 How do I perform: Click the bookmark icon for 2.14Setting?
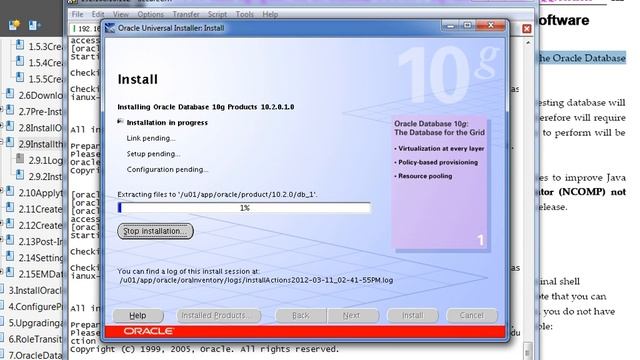(x=10, y=256)
